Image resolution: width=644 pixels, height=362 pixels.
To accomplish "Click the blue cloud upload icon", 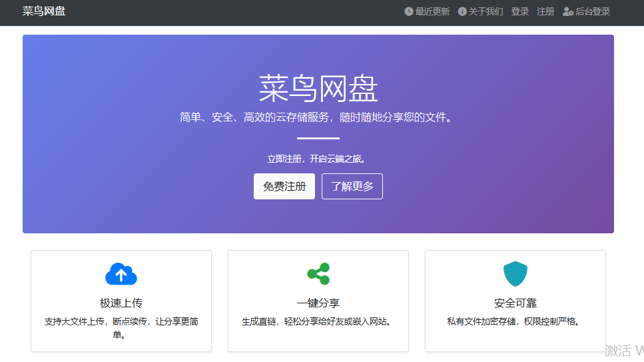I will point(121,274).
